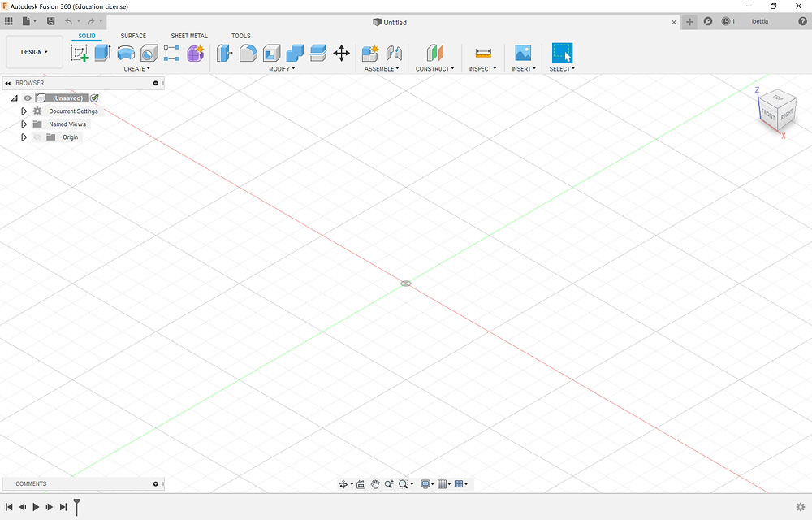Open the Extensions icon in title bar

[708, 21]
